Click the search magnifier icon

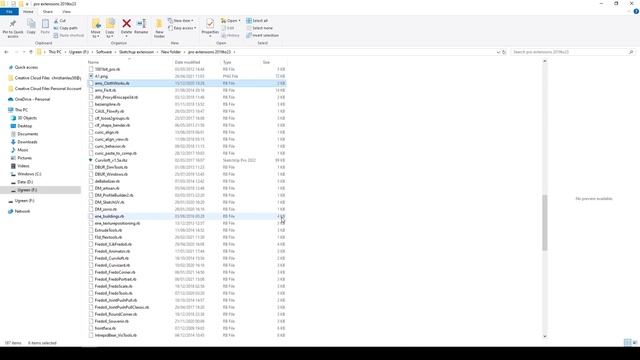click(631, 52)
